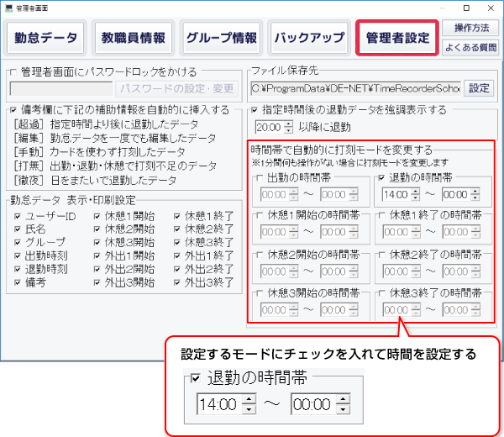This screenshot has width=504, height=437.
Task: Open よくある質問 button
Action: click(x=469, y=48)
